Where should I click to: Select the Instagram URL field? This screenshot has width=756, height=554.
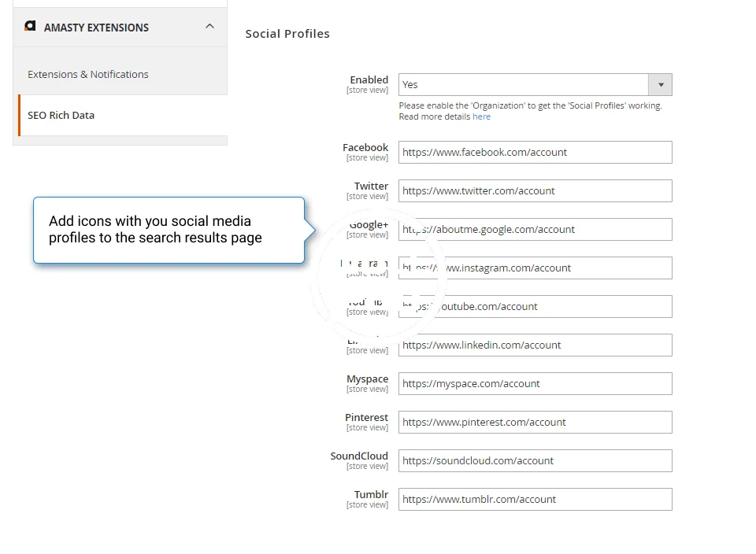[x=535, y=268]
